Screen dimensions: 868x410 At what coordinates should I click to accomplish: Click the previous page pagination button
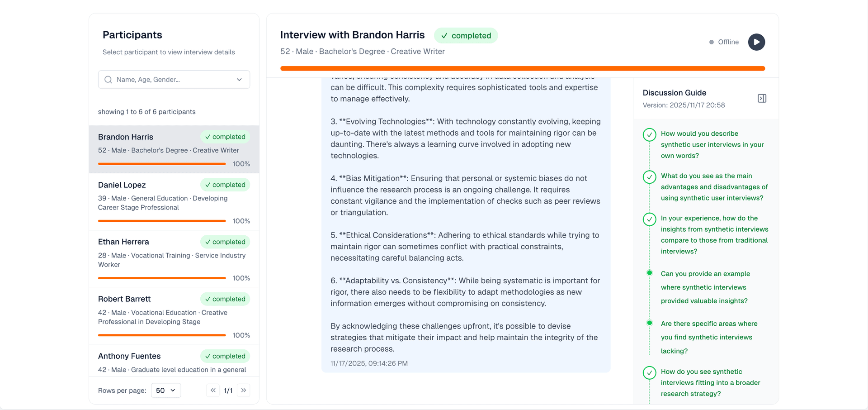[x=212, y=390]
